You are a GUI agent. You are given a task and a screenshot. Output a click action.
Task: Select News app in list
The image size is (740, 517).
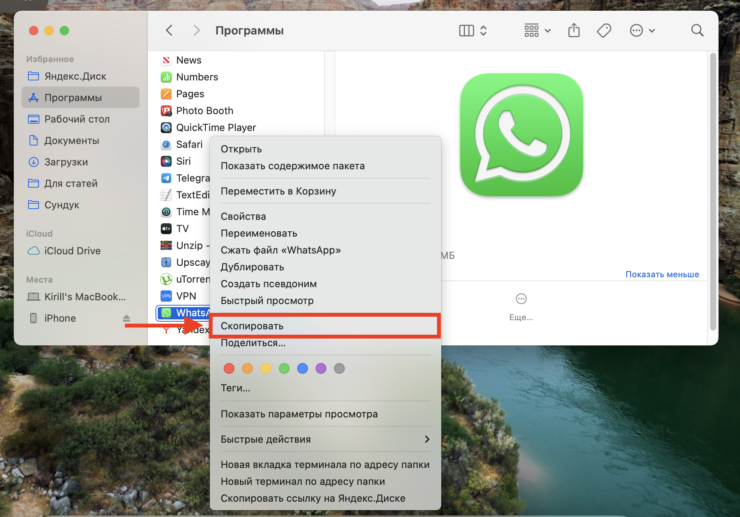pyautogui.click(x=188, y=60)
